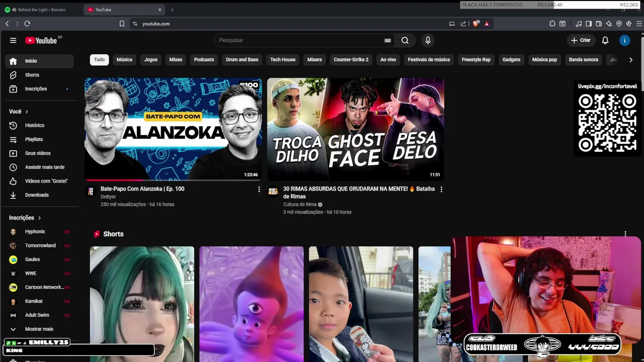Select the Festivais de música chip
644x362 pixels.
(429, 60)
